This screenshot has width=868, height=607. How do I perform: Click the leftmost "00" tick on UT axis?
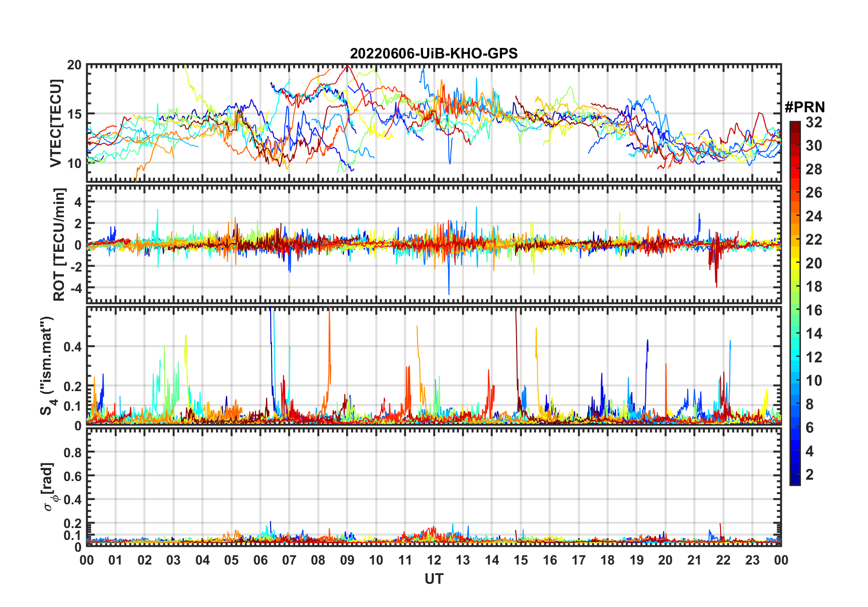click(87, 560)
